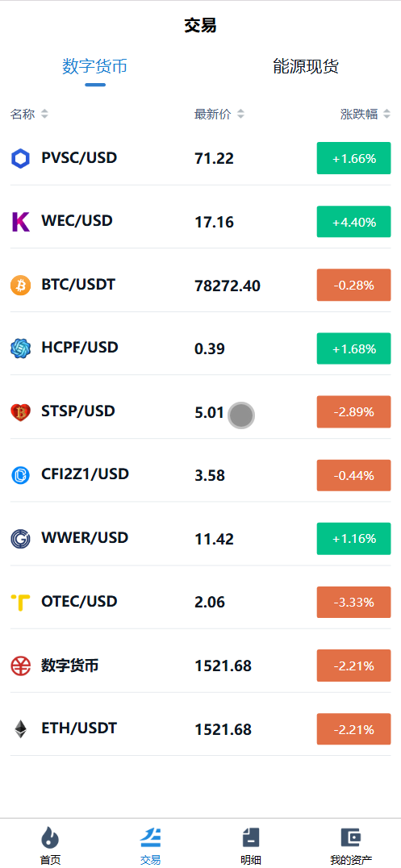
Task: Select the 数字货币 tab
Action: pyautogui.click(x=94, y=66)
